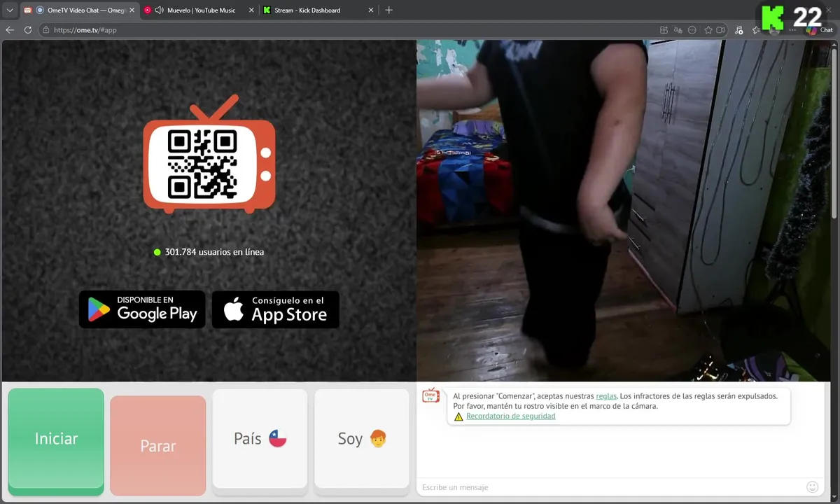Click the recording indicator on OmeTV tab
840x504 pixels.
[40, 10]
